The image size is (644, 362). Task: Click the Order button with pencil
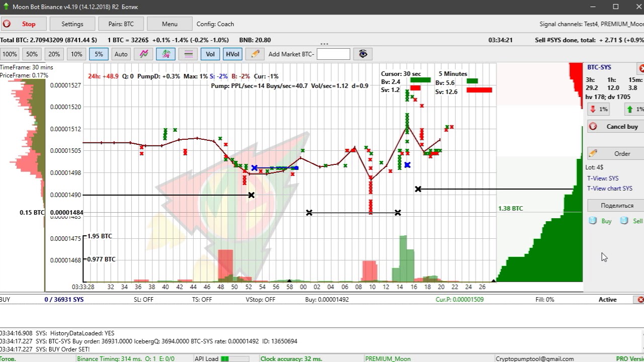(x=615, y=153)
